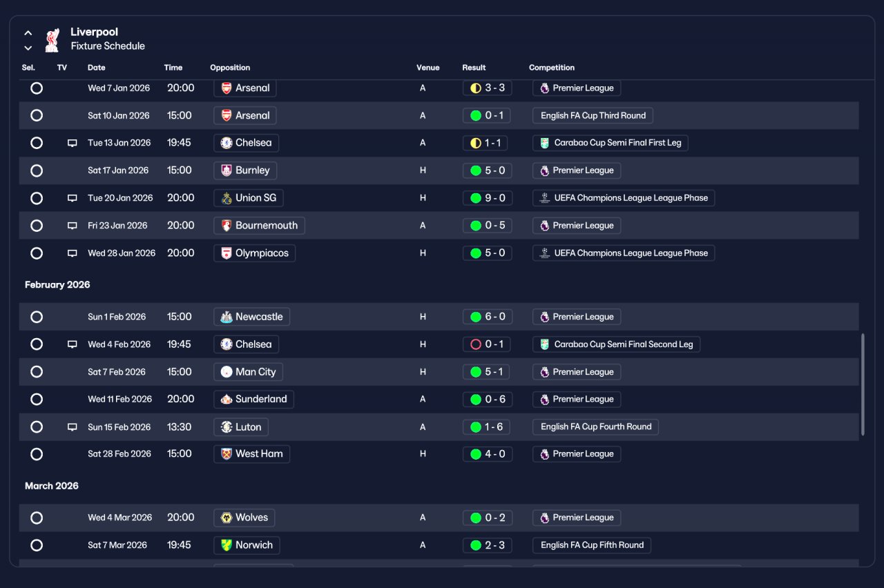
Task: Click the TV icon for Bournemouth match
Action: coord(72,226)
